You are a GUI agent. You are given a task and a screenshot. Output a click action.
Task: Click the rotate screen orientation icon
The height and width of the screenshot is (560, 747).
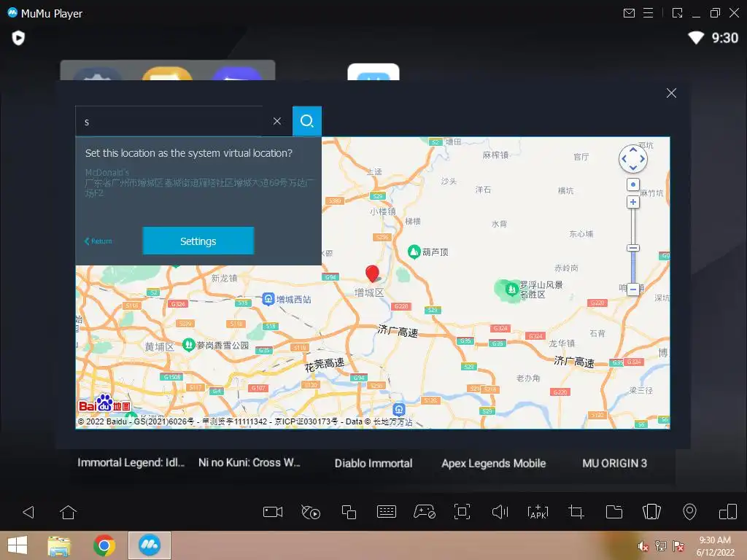[x=728, y=512]
